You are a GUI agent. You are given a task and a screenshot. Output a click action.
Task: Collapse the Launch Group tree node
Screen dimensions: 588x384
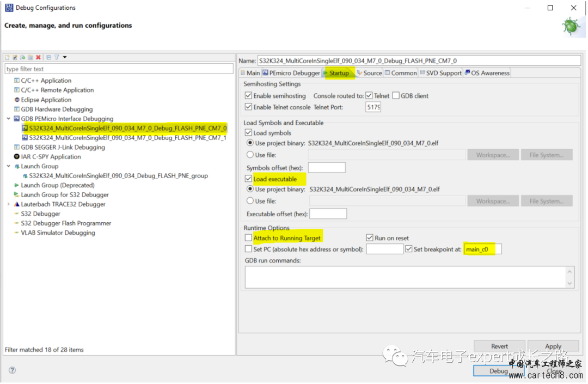pyautogui.click(x=8, y=166)
